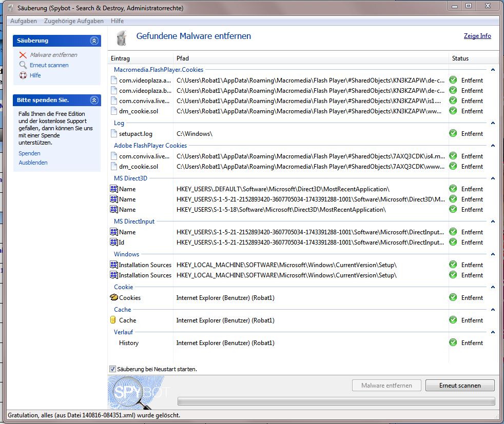This screenshot has height=424, width=504.
Task: Open the Zugehörige Aufgaben menu
Action: (73, 21)
